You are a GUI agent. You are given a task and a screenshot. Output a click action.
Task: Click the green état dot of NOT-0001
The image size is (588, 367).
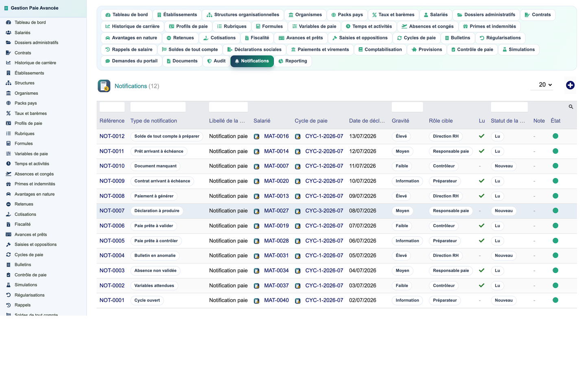(555, 300)
